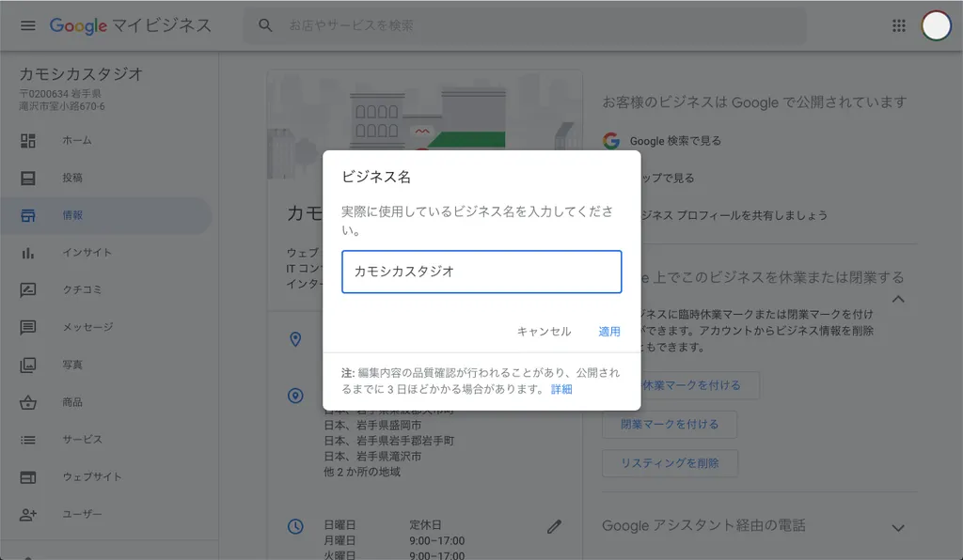Collapse the 休業または閉業する section chevron

(x=898, y=300)
